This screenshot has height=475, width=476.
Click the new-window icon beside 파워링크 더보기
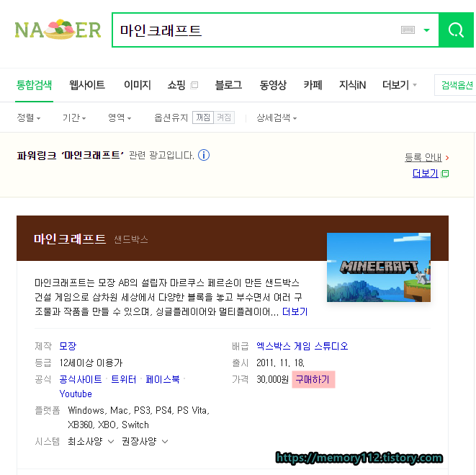[x=445, y=174]
